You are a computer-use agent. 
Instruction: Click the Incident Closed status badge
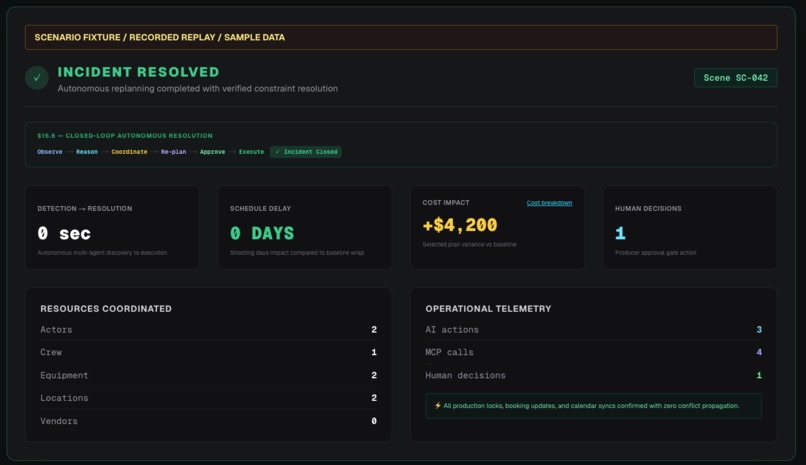click(x=306, y=152)
